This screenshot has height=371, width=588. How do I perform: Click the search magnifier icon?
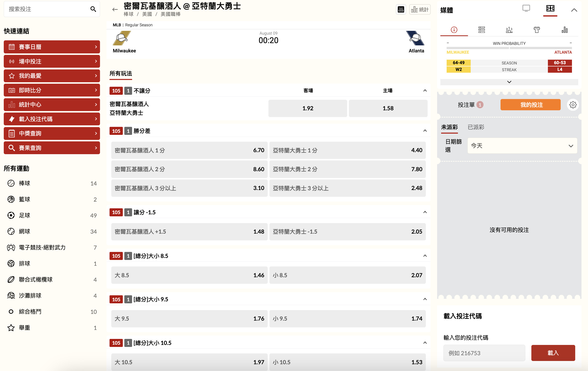pos(93,9)
